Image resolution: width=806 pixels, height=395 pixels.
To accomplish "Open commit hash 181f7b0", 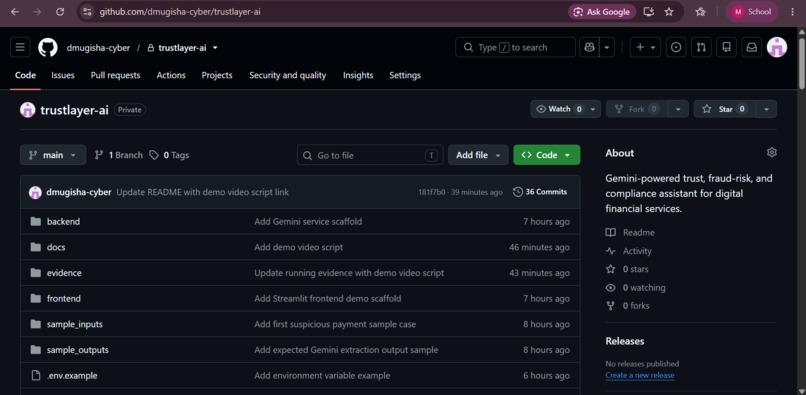I will pos(431,192).
